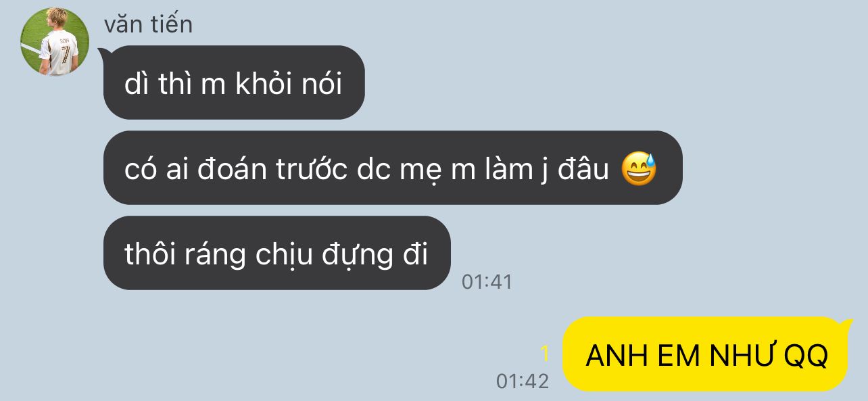Click the word 'đoán' in the second message
The height and width of the screenshot is (401, 868).
point(233,170)
